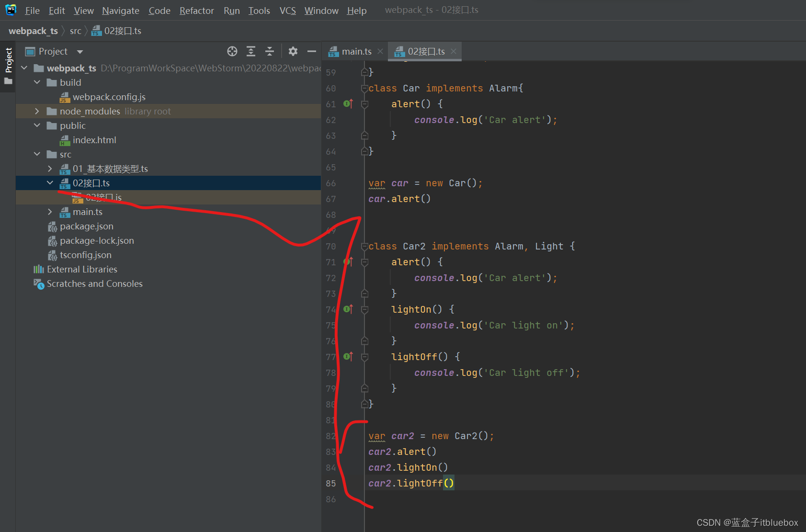This screenshot has height=532, width=806.
Task: Fold lightOff method at line 77
Action: pos(364,357)
